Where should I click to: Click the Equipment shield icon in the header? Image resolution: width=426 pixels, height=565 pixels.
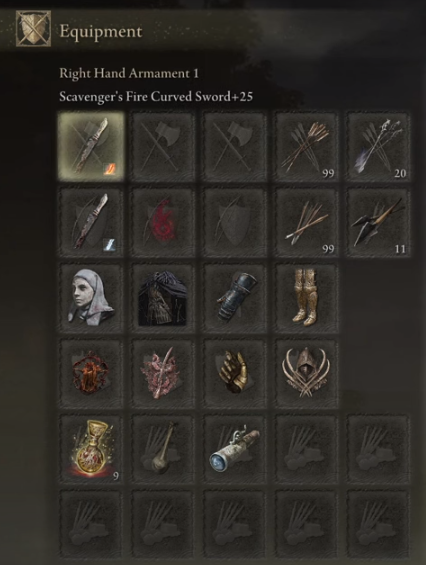(x=33, y=28)
